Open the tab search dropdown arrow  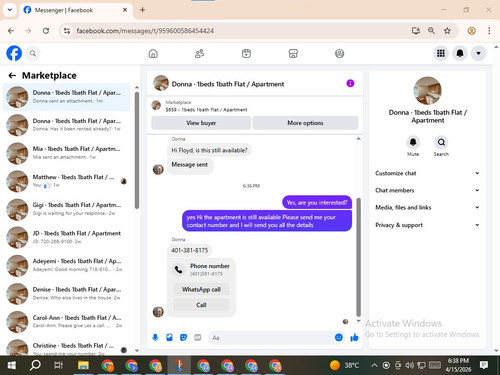click(10, 10)
